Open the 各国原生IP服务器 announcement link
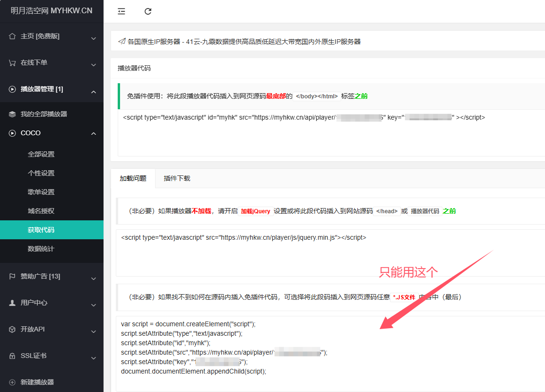Screen dimensions: 545x392 pyautogui.click(x=244, y=42)
